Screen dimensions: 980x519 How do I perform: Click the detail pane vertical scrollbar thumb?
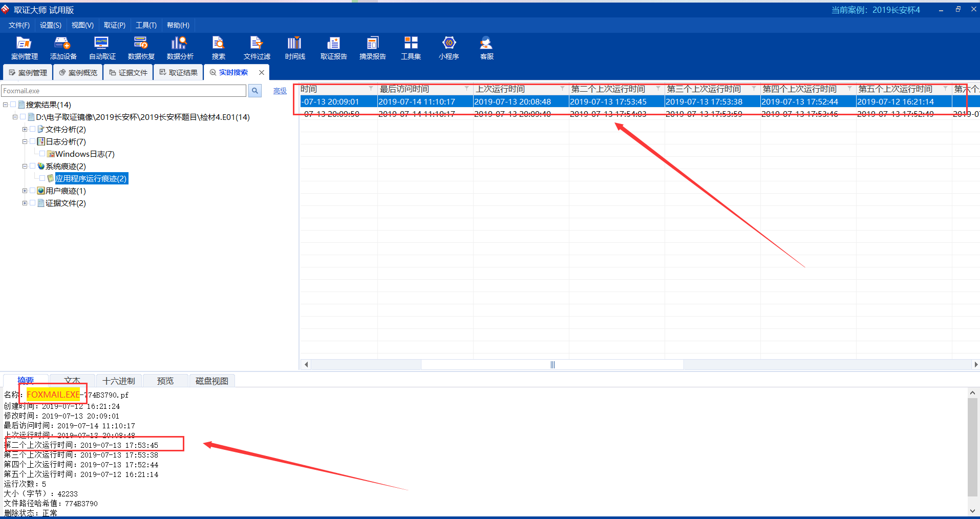tap(972, 447)
